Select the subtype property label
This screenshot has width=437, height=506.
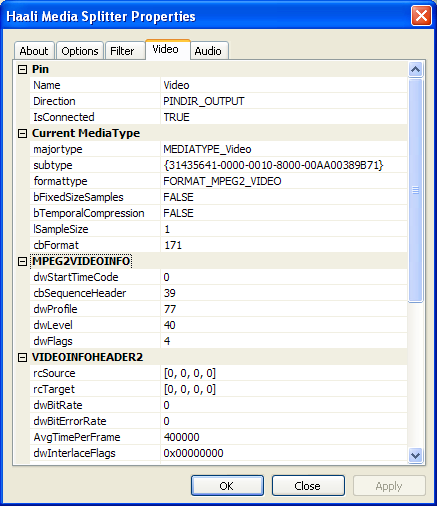(53, 165)
